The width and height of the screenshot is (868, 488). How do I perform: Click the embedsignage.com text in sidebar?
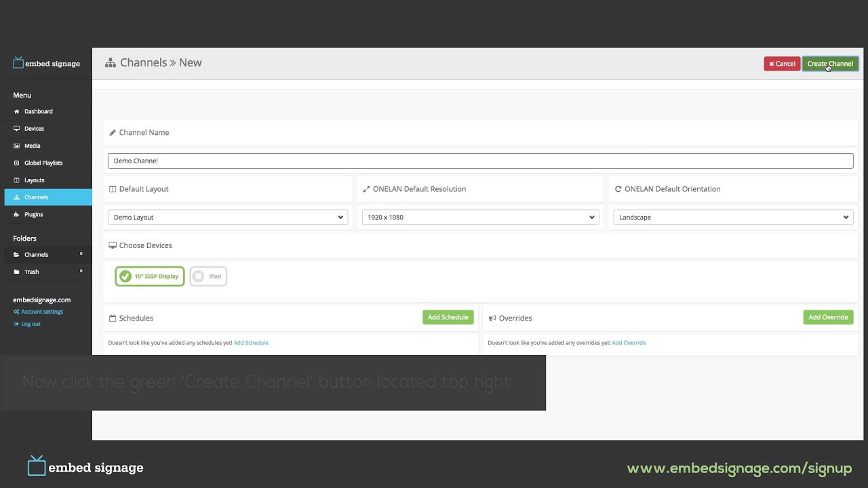(41, 300)
